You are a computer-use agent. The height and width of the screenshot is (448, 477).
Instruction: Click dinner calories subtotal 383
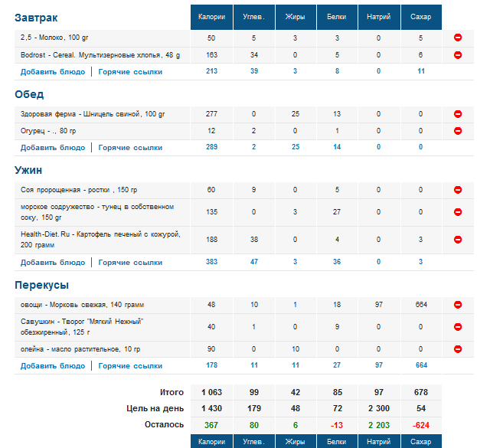click(212, 262)
